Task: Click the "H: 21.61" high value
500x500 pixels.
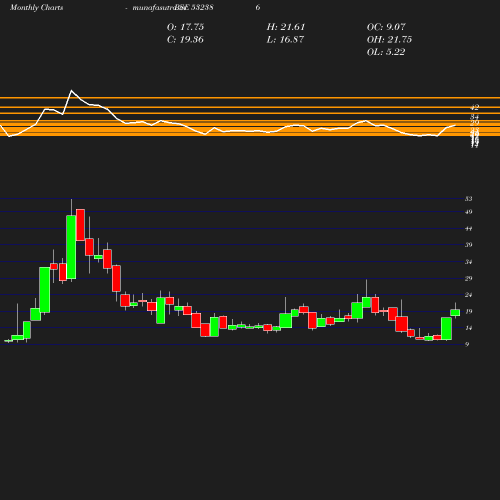Action: (x=285, y=27)
